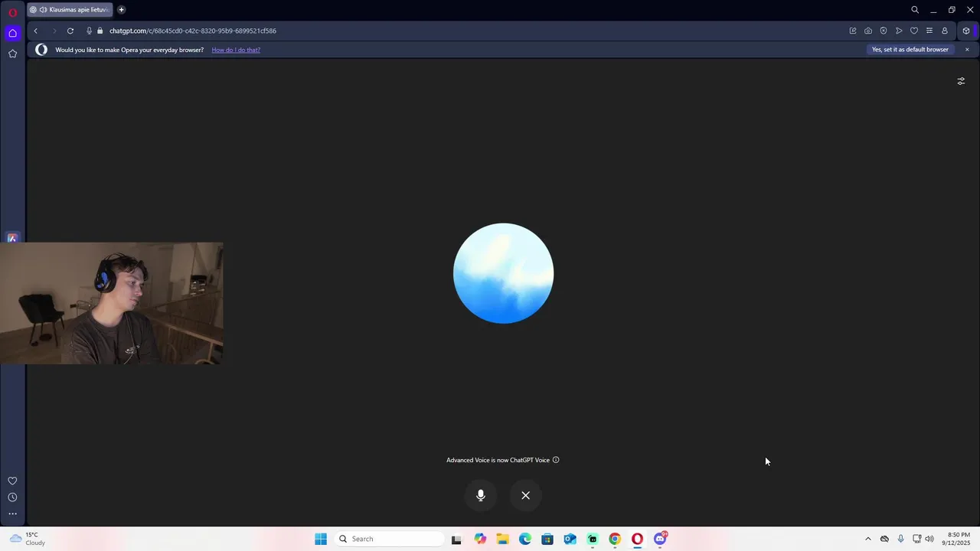Open the Opera account profile icon

(945, 31)
